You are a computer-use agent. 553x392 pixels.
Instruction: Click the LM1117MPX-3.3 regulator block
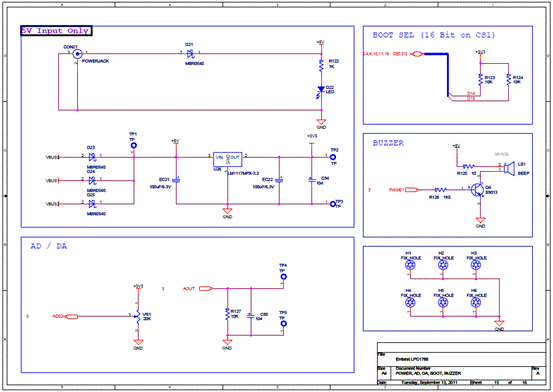tap(228, 160)
